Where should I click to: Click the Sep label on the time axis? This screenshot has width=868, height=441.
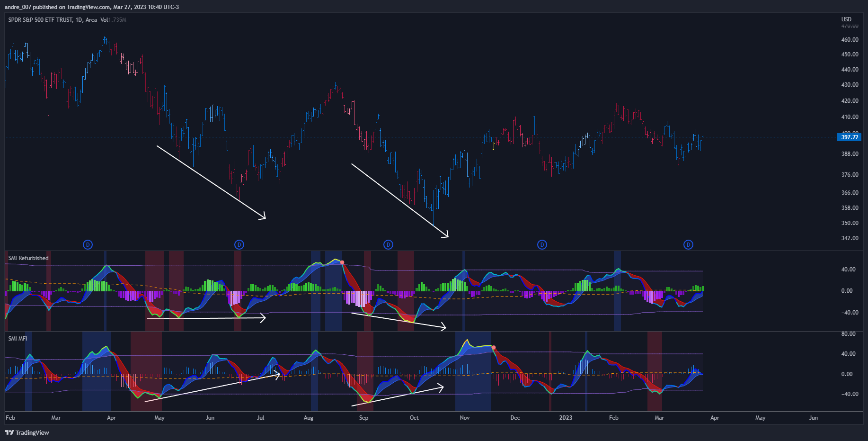363,418
